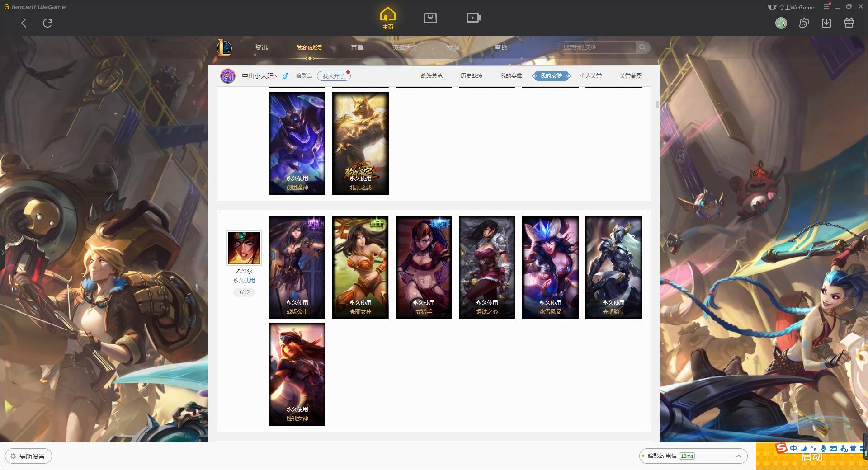
Task: Open the 直播 live tab
Action: click(357, 47)
